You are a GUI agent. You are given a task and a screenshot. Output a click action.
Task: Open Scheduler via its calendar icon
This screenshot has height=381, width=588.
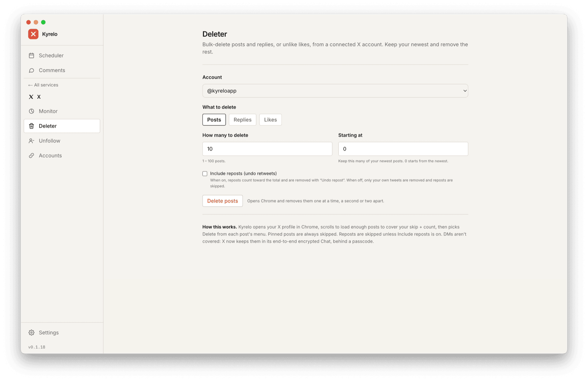click(x=32, y=55)
